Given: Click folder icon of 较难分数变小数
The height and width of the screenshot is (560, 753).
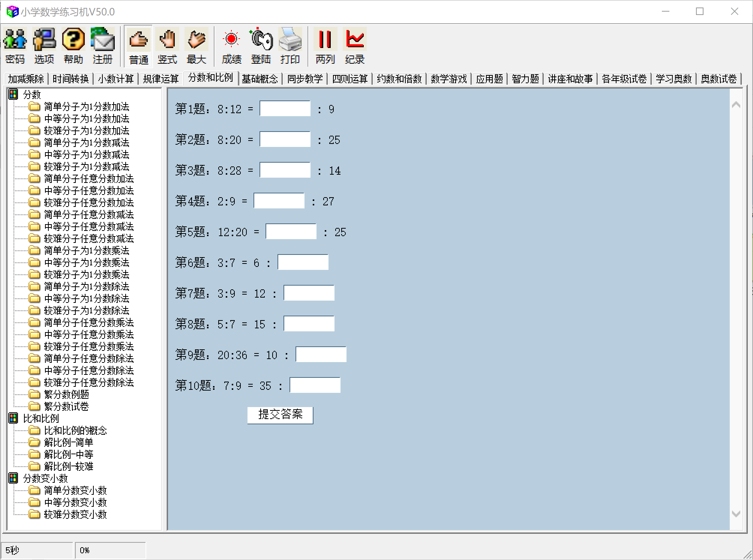Looking at the screenshot, I should (34, 514).
